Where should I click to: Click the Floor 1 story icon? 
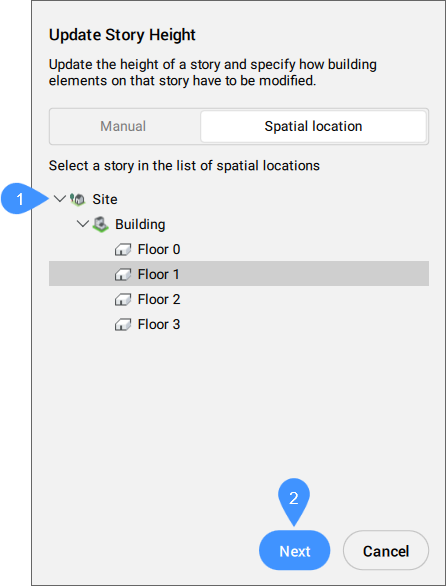click(123, 274)
